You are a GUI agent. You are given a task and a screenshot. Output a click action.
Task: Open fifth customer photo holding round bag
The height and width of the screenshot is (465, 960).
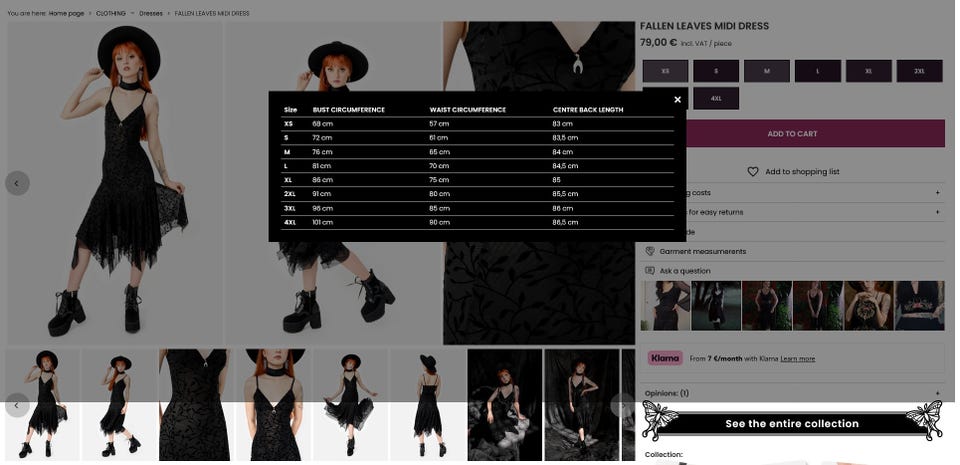tap(869, 306)
